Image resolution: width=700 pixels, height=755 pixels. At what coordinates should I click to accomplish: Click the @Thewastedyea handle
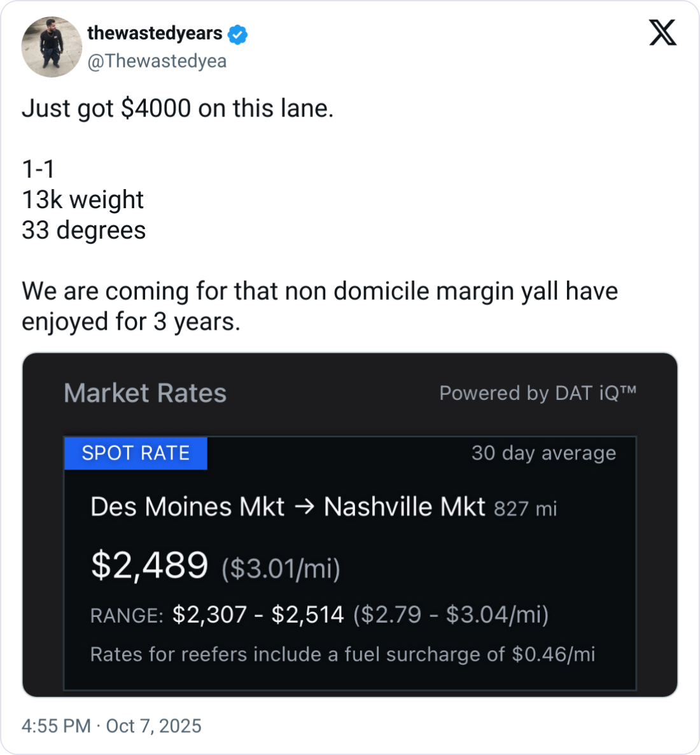tap(157, 61)
